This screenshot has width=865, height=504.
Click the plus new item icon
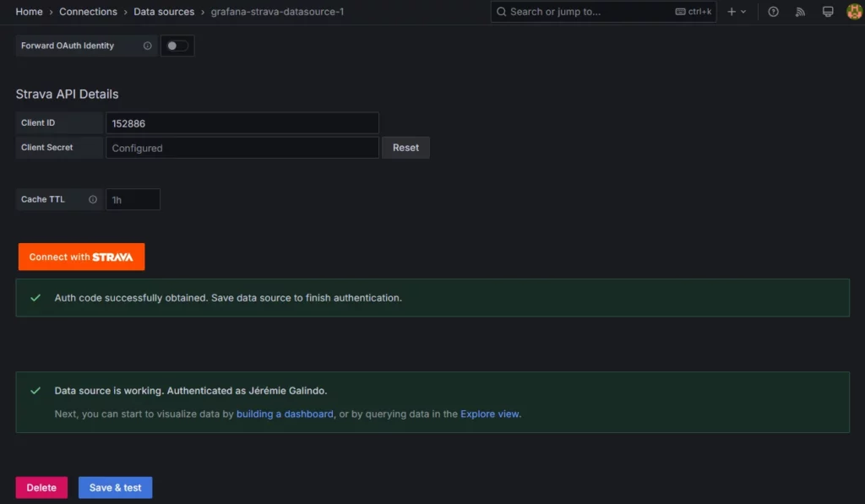click(x=732, y=12)
